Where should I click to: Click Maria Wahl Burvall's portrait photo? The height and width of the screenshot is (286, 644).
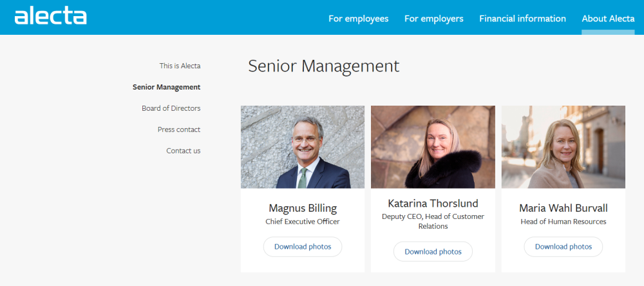[563, 147]
